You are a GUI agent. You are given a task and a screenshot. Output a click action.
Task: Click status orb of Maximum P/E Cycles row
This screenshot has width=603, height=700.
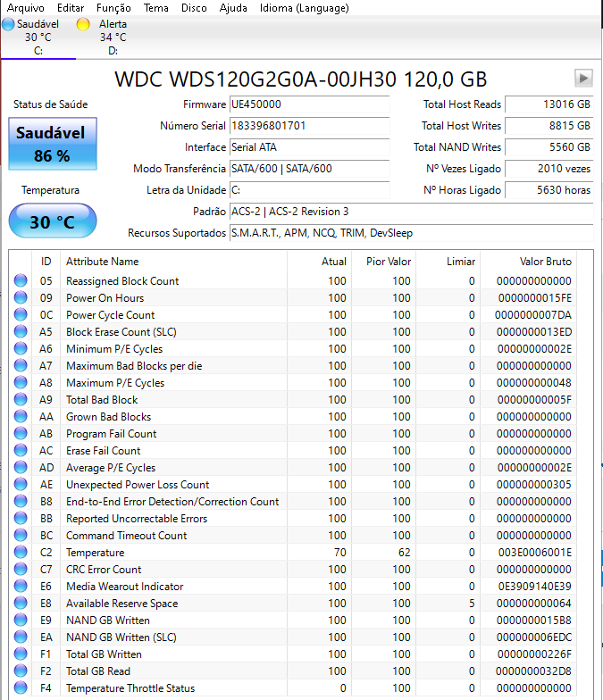21,382
